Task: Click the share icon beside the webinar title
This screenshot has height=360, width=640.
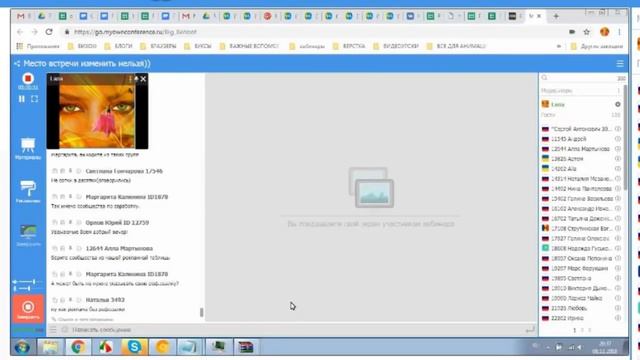Action: (x=17, y=64)
